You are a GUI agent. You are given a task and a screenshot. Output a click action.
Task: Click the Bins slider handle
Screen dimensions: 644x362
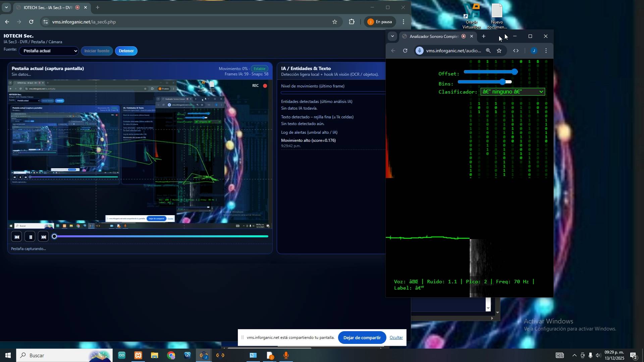pyautogui.click(x=502, y=82)
